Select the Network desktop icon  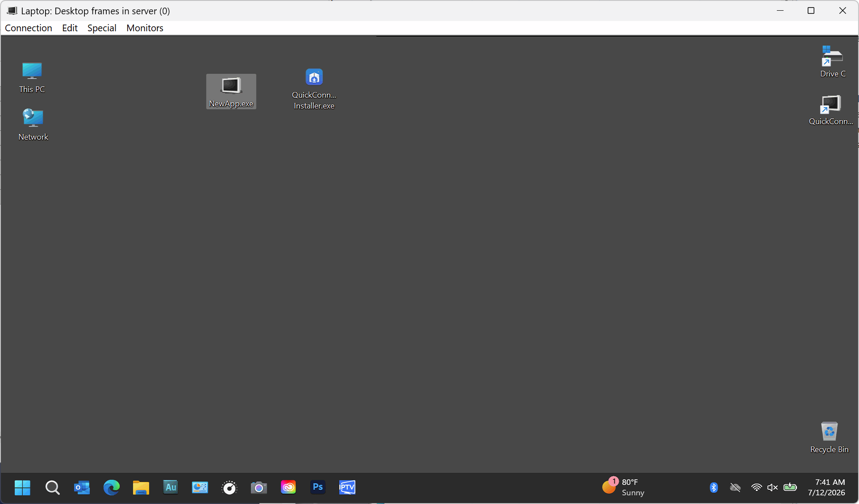(x=33, y=125)
